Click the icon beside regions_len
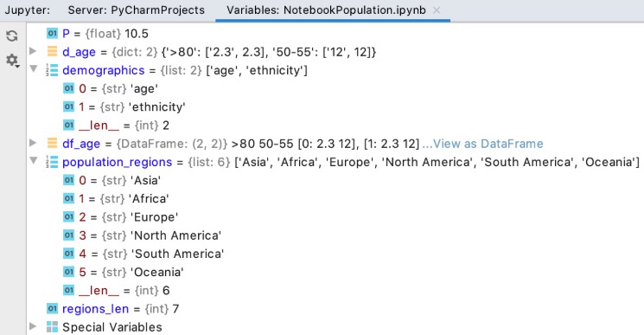 click(52, 308)
